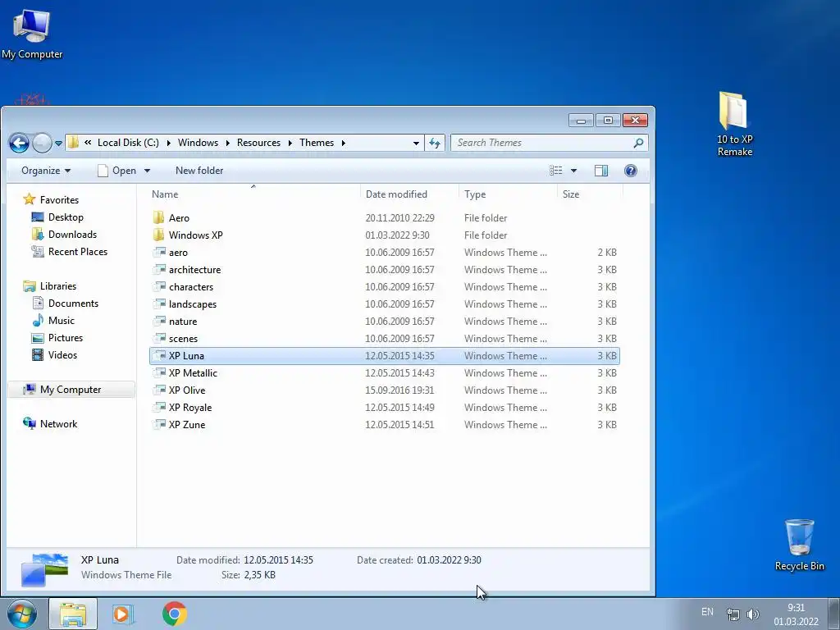The width and height of the screenshot is (840, 630).
Task: Select the scenes theme file icon
Action: click(159, 338)
